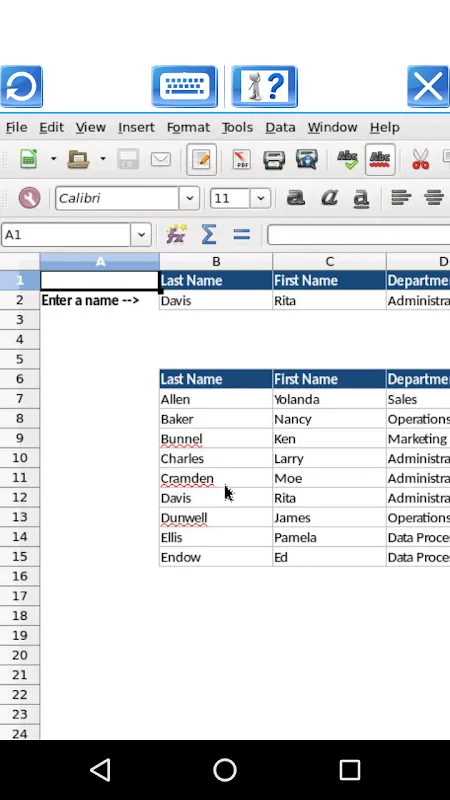Click the Android back button
The width and height of the screenshot is (450, 800).
click(100, 769)
